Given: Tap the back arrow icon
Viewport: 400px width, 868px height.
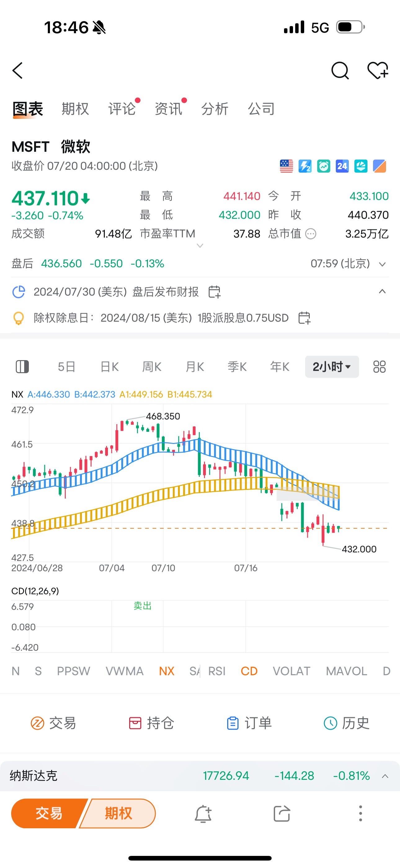Looking at the screenshot, I should click(17, 70).
